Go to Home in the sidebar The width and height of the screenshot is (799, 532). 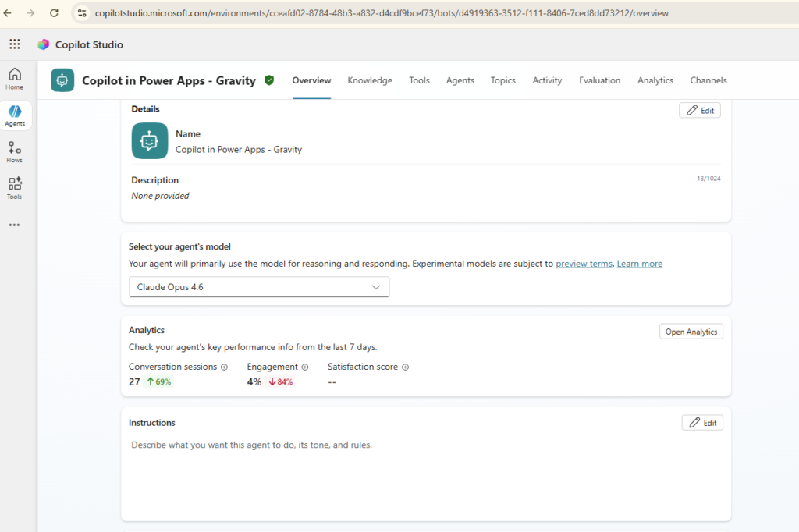[x=15, y=79]
